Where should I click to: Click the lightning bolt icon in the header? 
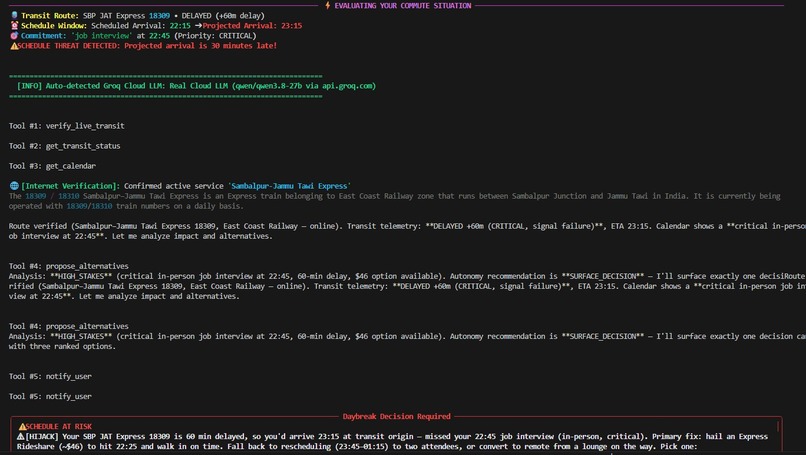(327, 5)
